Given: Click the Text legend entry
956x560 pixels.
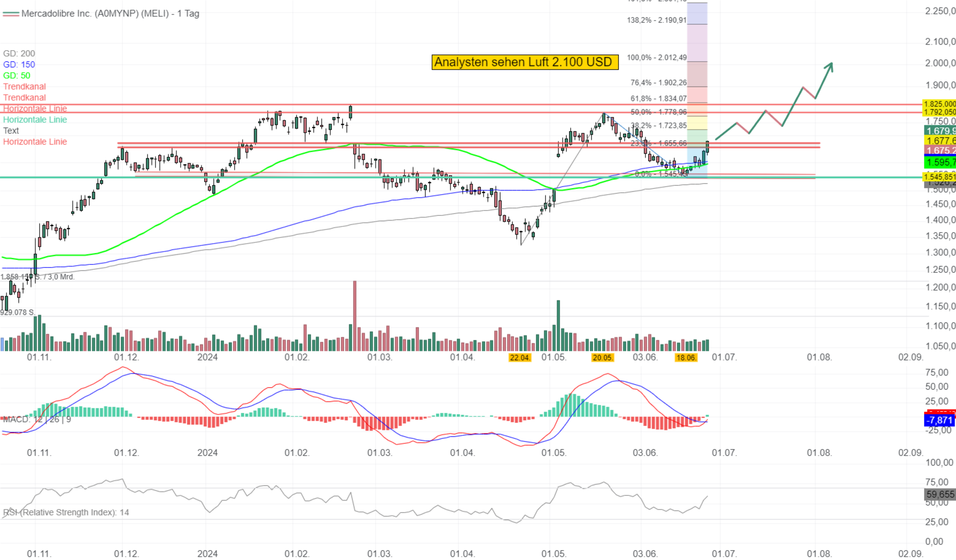Looking at the screenshot, I should 11,131.
